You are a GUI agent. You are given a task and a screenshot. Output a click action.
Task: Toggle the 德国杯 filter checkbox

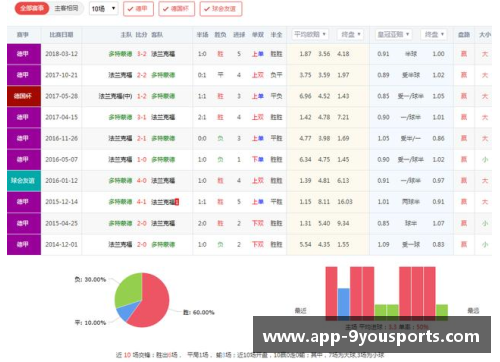click(176, 9)
